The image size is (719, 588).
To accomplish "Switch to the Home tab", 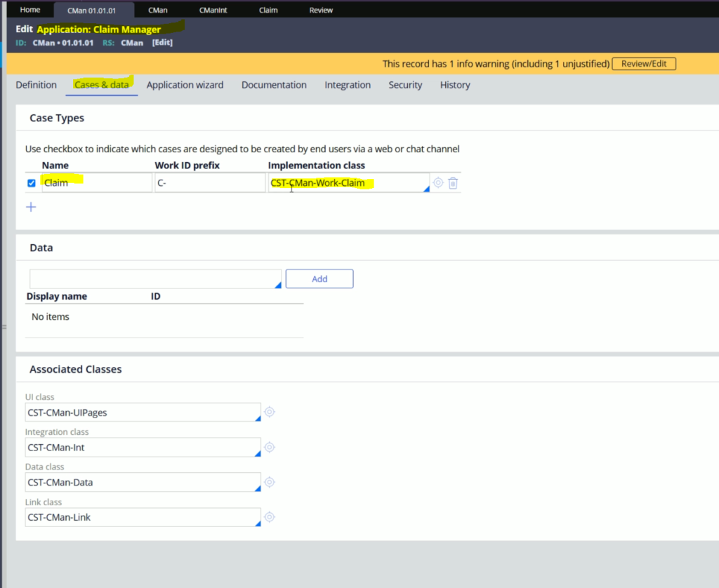I will pyautogui.click(x=30, y=10).
